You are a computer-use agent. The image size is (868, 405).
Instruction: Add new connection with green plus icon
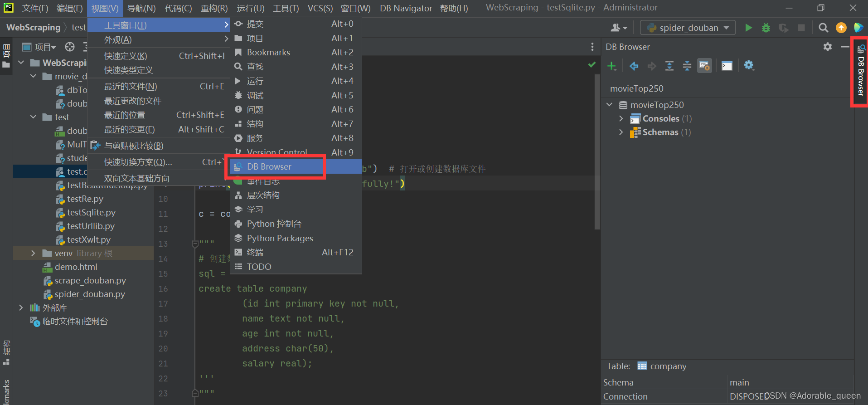(x=612, y=66)
